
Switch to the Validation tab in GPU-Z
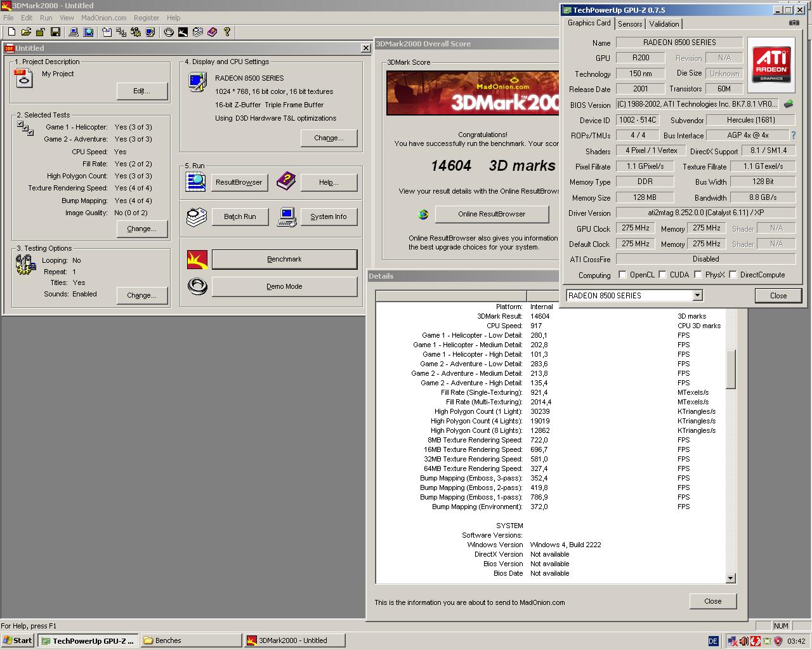pyautogui.click(x=664, y=24)
